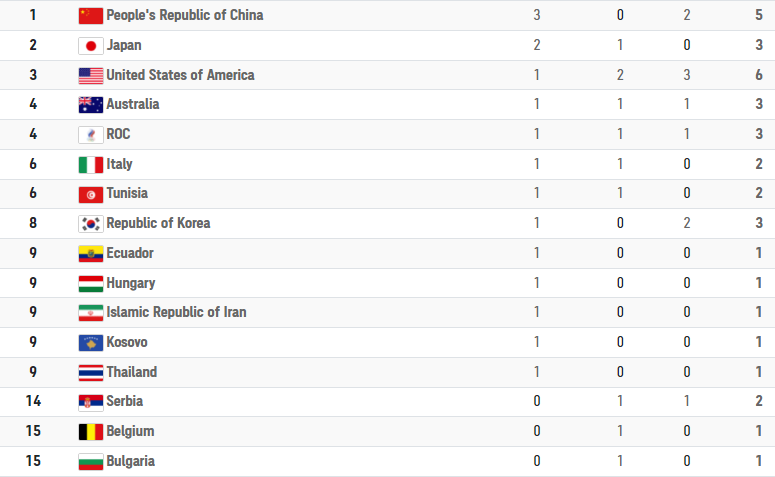Select the Ecuador country name
775x477 pixels.
click(x=130, y=253)
